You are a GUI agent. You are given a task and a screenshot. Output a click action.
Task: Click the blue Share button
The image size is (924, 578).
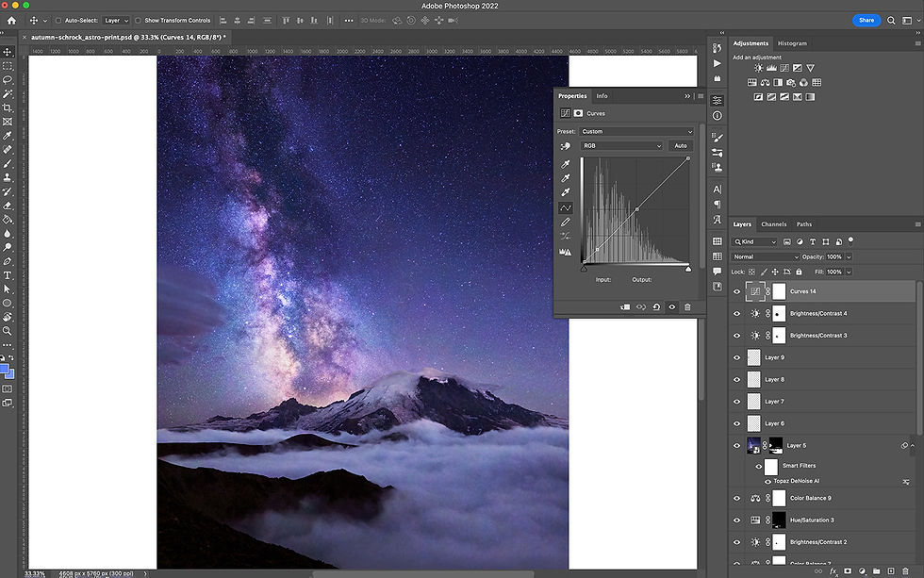pos(866,20)
